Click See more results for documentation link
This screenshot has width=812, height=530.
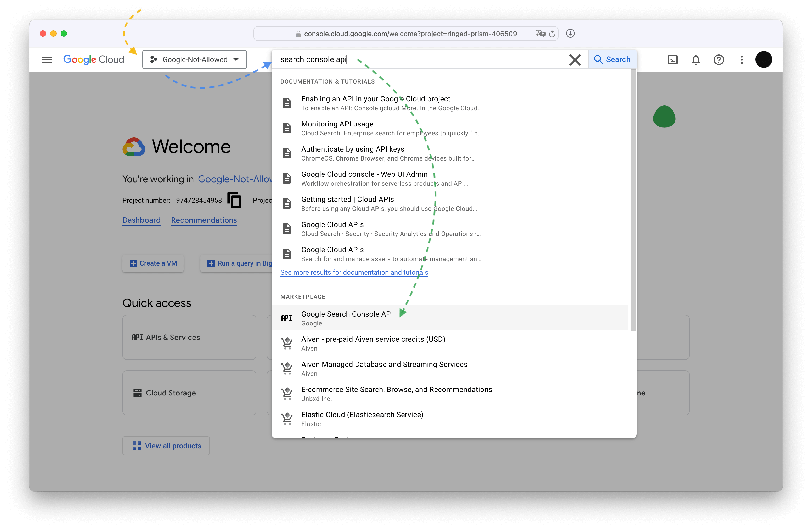click(353, 272)
